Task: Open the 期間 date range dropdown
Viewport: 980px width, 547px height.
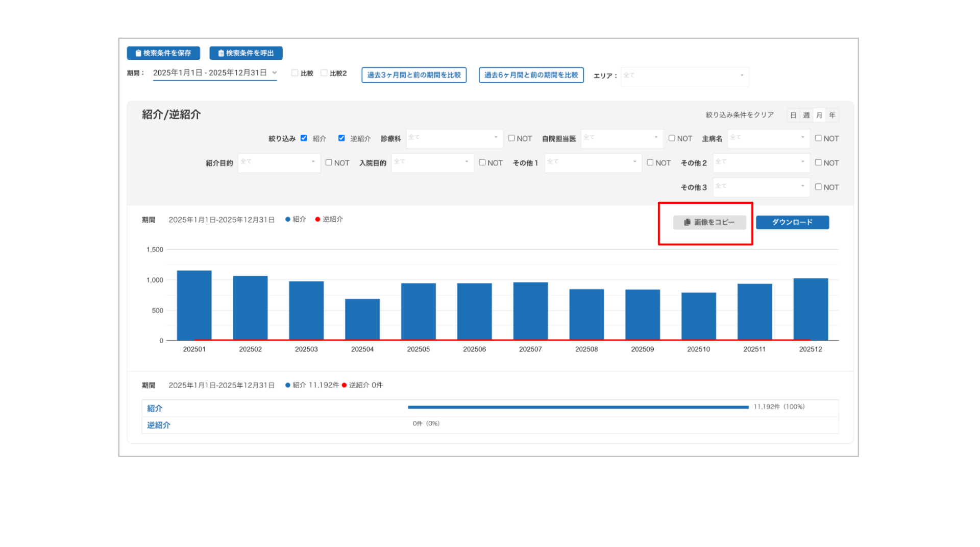Action: [x=215, y=73]
